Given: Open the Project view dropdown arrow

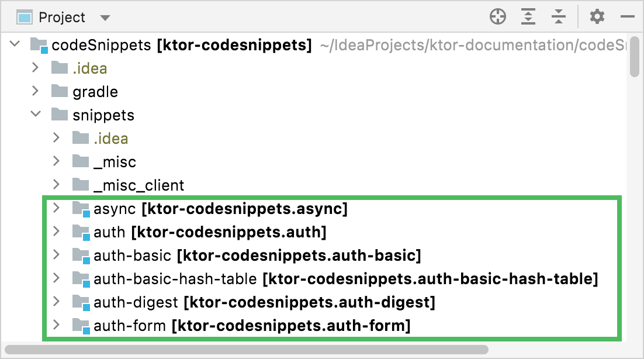Looking at the screenshot, I should [105, 18].
